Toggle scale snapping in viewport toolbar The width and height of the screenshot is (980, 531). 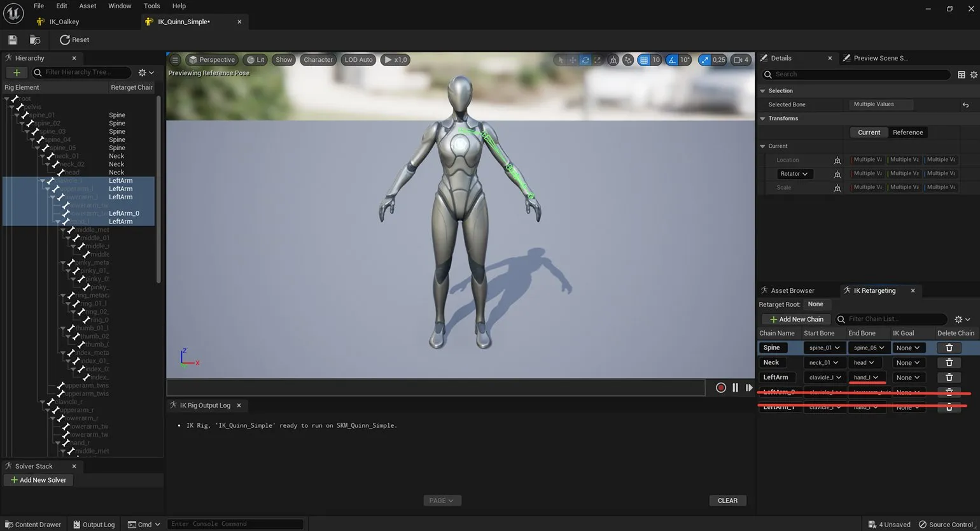pyautogui.click(x=704, y=60)
